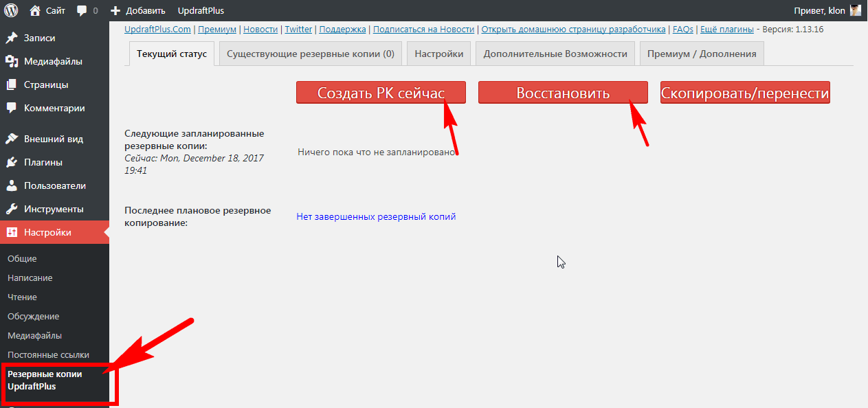Open Общие settings submenu item
Image resolution: width=868 pixels, height=408 pixels.
(22, 259)
